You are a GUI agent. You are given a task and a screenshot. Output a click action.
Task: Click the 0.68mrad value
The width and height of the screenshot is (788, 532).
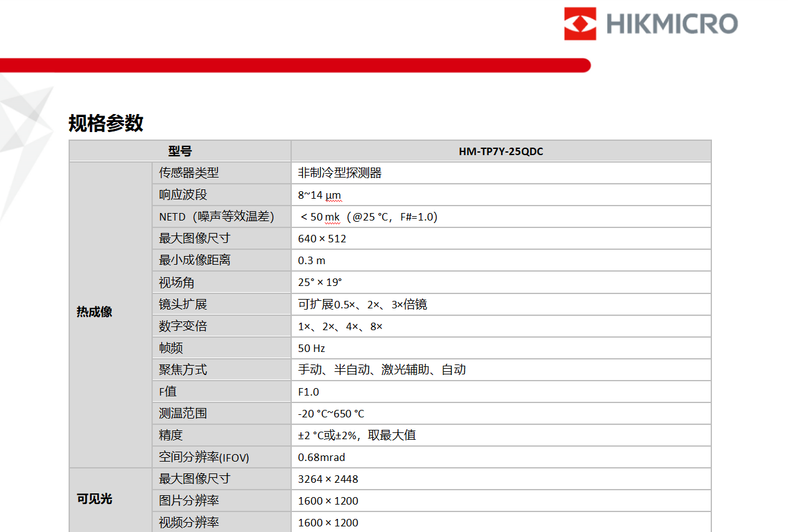click(322, 457)
